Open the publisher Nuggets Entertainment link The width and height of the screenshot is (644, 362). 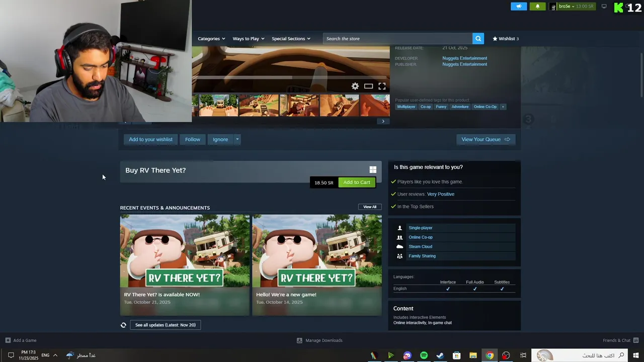(x=464, y=64)
